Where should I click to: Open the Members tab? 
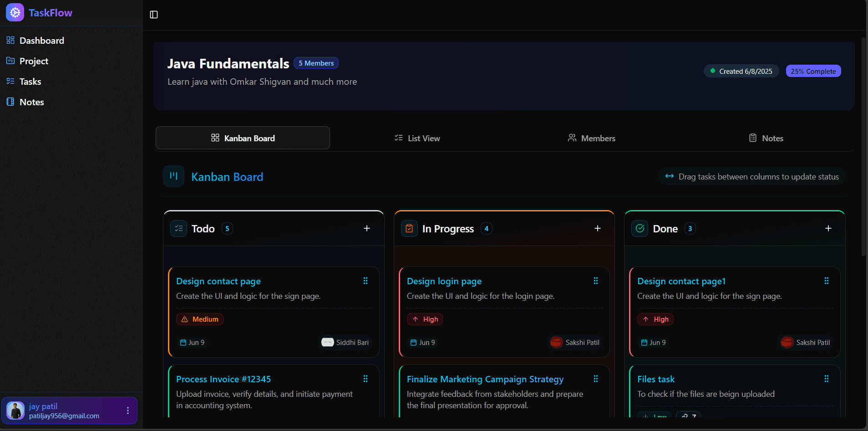(591, 138)
